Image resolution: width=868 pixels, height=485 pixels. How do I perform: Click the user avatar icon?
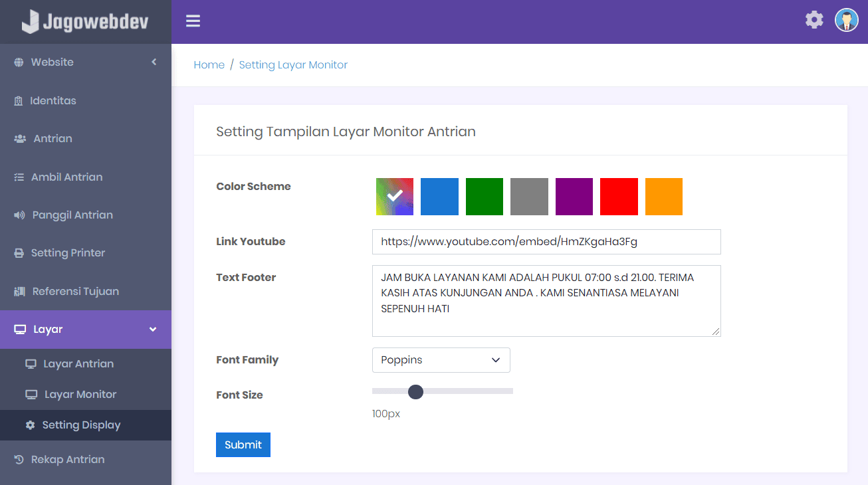pos(846,20)
